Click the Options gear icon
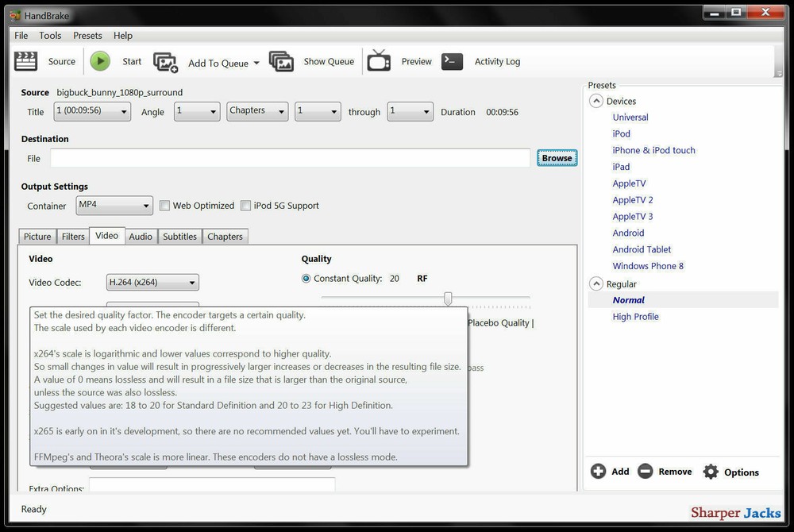Image resolution: width=794 pixels, height=532 pixels. [711, 471]
